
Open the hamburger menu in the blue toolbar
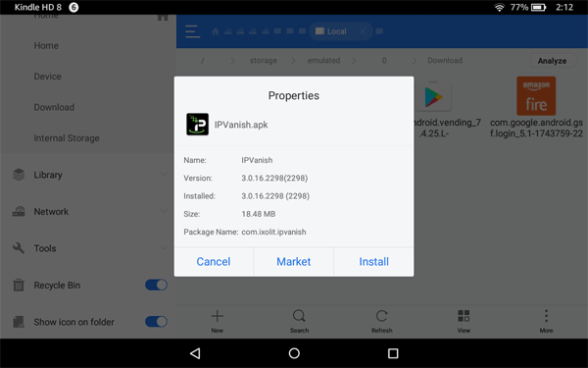click(193, 31)
